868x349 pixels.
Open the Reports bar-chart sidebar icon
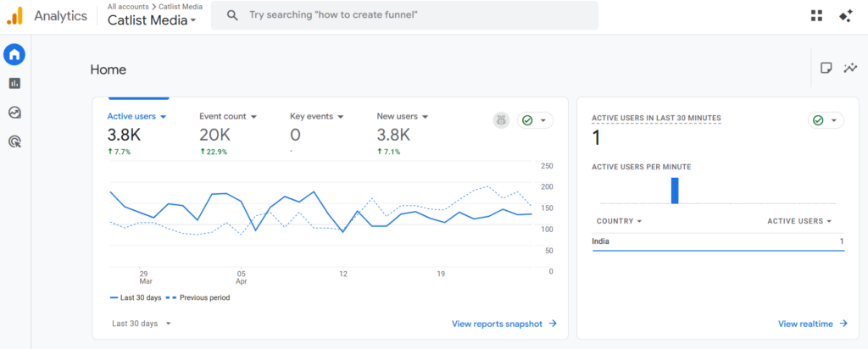click(x=14, y=84)
